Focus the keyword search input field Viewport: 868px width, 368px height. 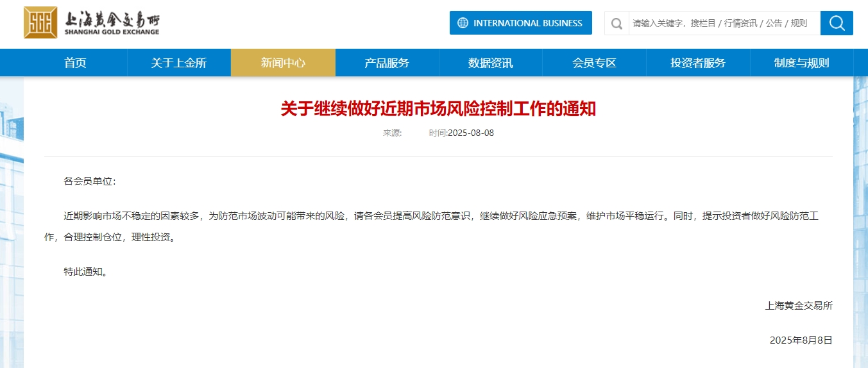pos(724,23)
